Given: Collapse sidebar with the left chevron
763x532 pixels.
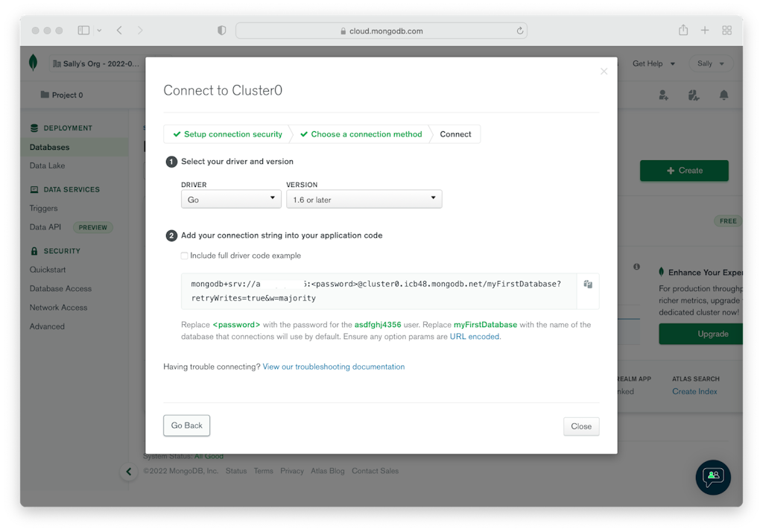Looking at the screenshot, I should click(129, 471).
